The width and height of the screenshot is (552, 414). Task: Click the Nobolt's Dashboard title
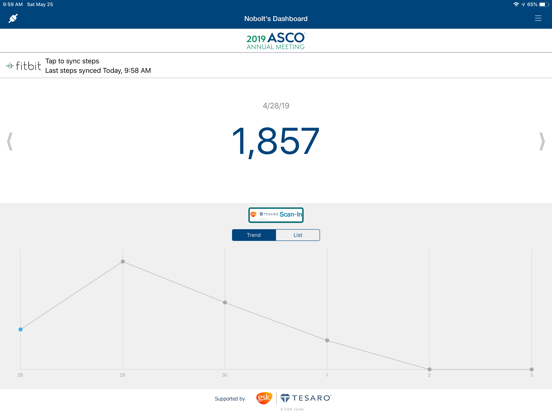click(276, 19)
